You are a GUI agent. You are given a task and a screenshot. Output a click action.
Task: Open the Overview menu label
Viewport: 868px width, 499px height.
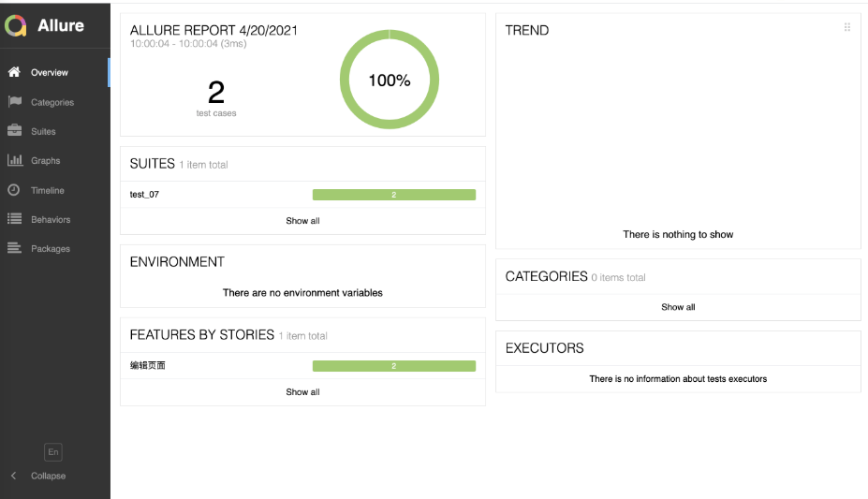click(50, 72)
